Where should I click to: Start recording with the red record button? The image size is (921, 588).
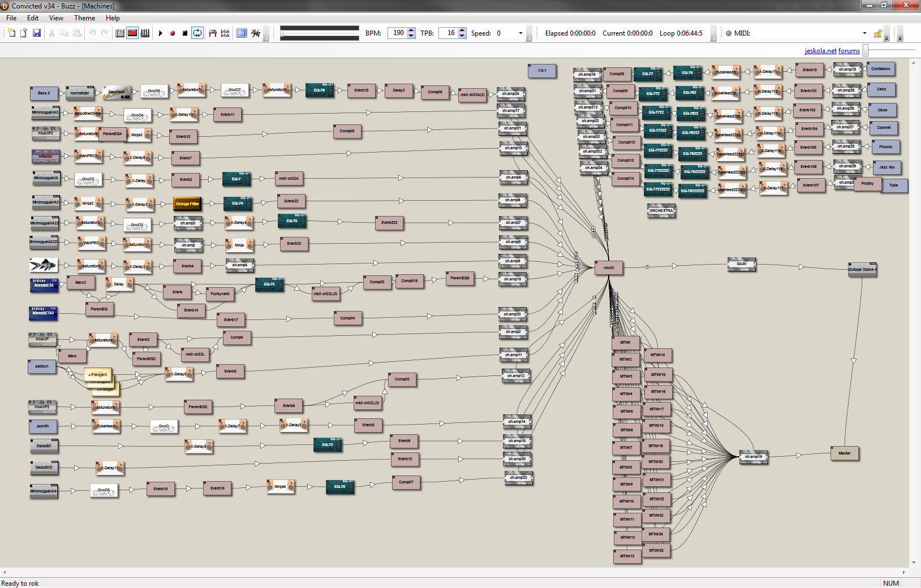pos(173,33)
